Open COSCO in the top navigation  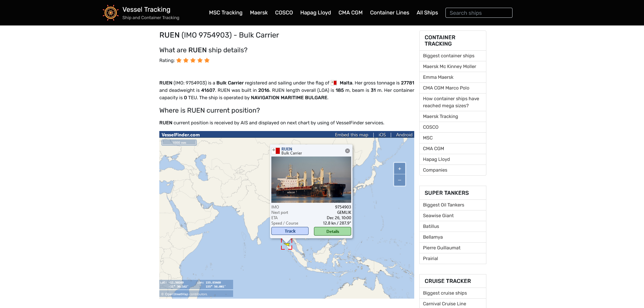(x=284, y=13)
